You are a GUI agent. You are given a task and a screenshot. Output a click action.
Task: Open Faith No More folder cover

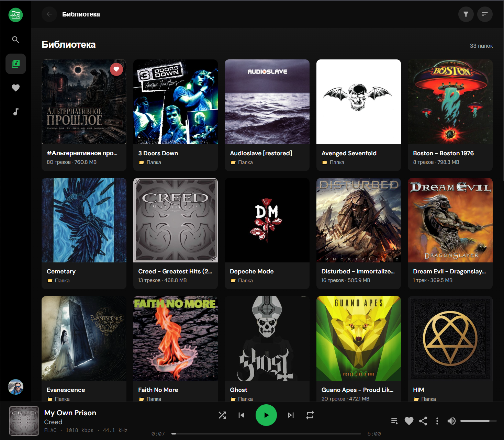[176, 338]
